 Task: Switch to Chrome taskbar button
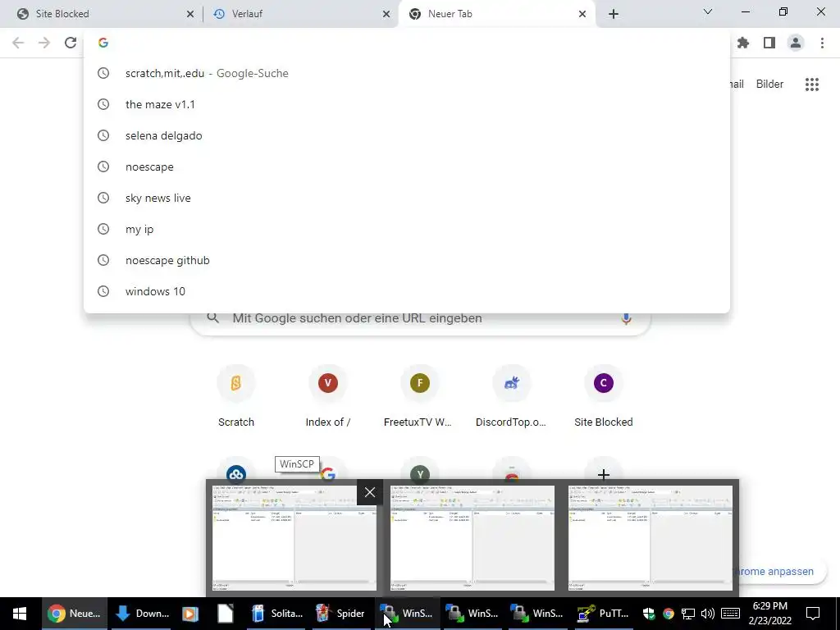click(x=75, y=614)
